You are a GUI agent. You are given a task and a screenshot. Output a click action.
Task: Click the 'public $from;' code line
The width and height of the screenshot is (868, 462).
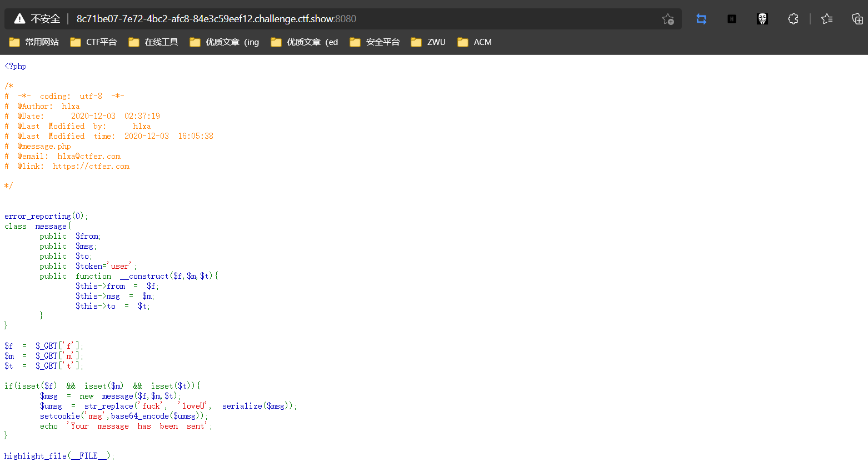70,236
